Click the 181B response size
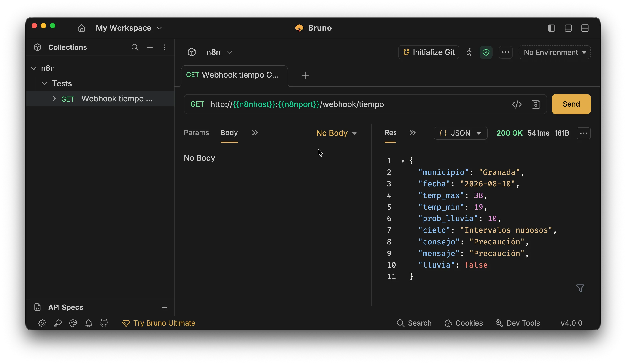626x364 pixels. [x=562, y=133]
